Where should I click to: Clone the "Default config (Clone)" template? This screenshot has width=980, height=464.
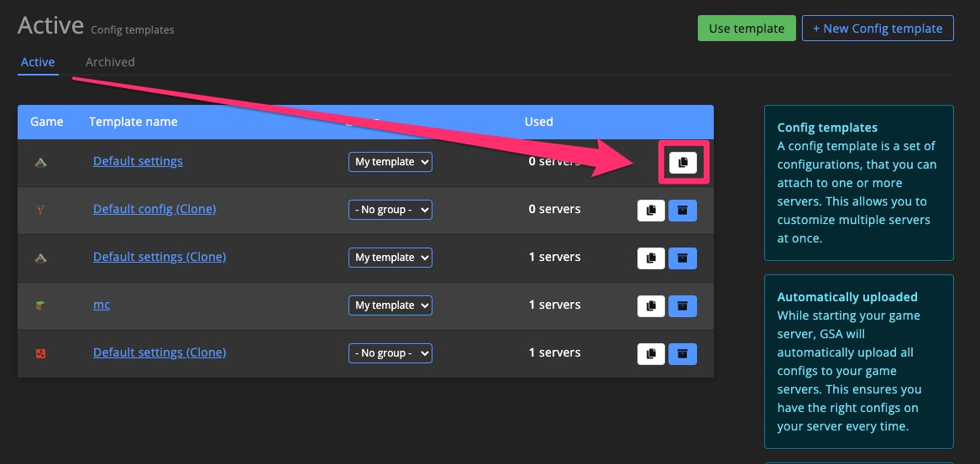651,211
